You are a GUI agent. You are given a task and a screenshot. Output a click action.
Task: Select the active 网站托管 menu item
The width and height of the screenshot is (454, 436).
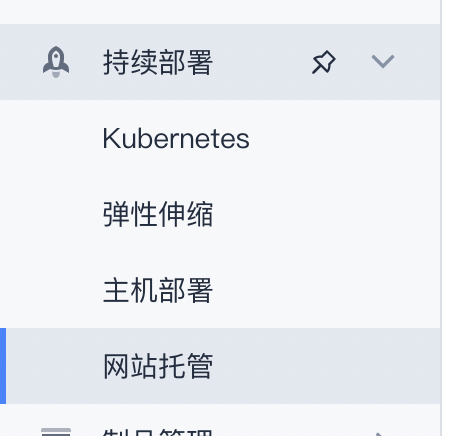(220, 366)
